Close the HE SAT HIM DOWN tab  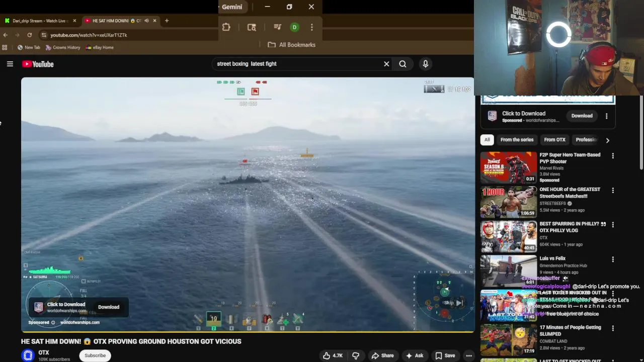click(154, 21)
